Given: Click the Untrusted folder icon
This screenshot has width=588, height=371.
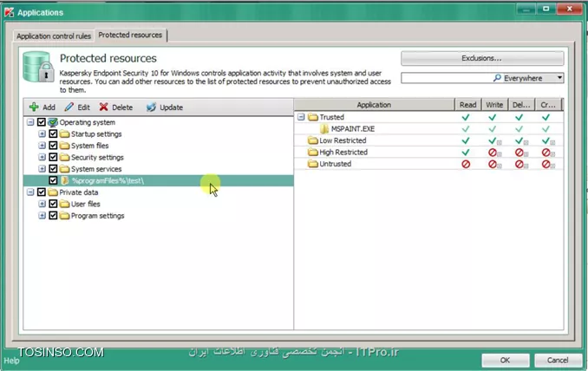Looking at the screenshot, I should point(313,164).
